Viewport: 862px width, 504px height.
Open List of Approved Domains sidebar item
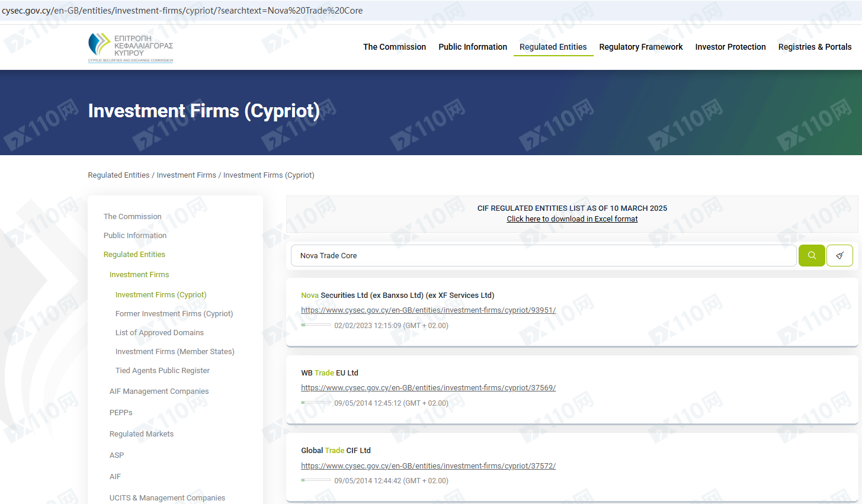(x=159, y=333)
